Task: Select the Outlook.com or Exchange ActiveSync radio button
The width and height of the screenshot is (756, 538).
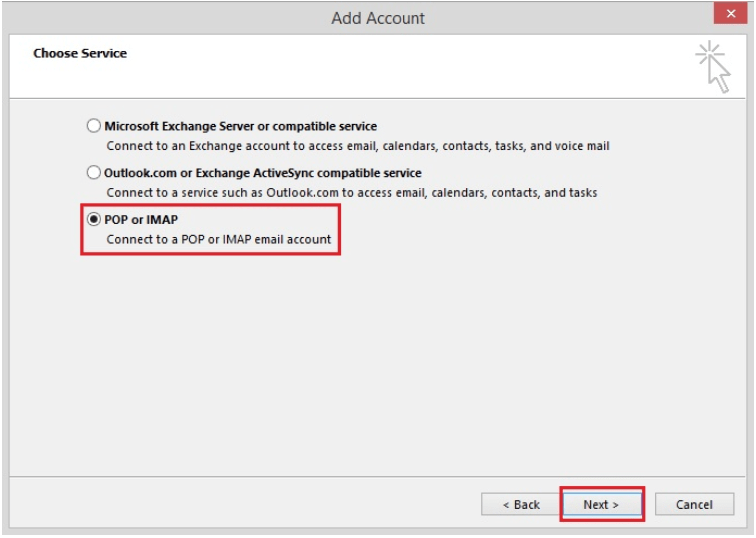Action: point(94,173)
